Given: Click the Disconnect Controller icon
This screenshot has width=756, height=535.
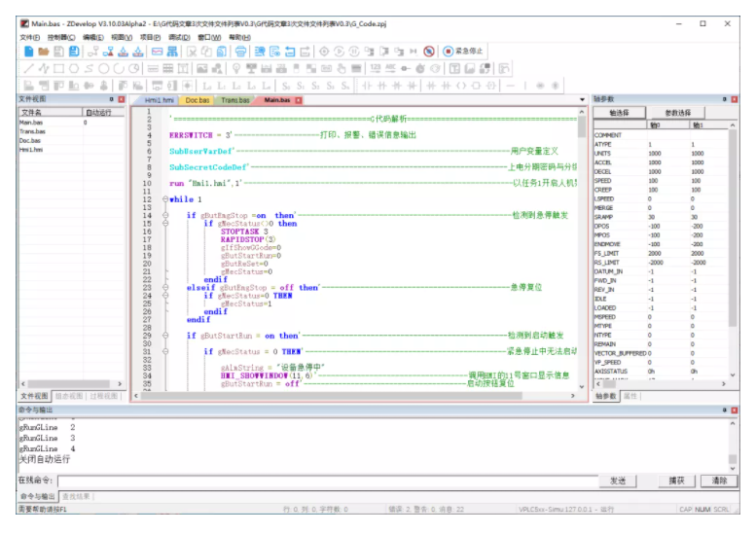Looking at the screenshot, I should pos(108,52).
